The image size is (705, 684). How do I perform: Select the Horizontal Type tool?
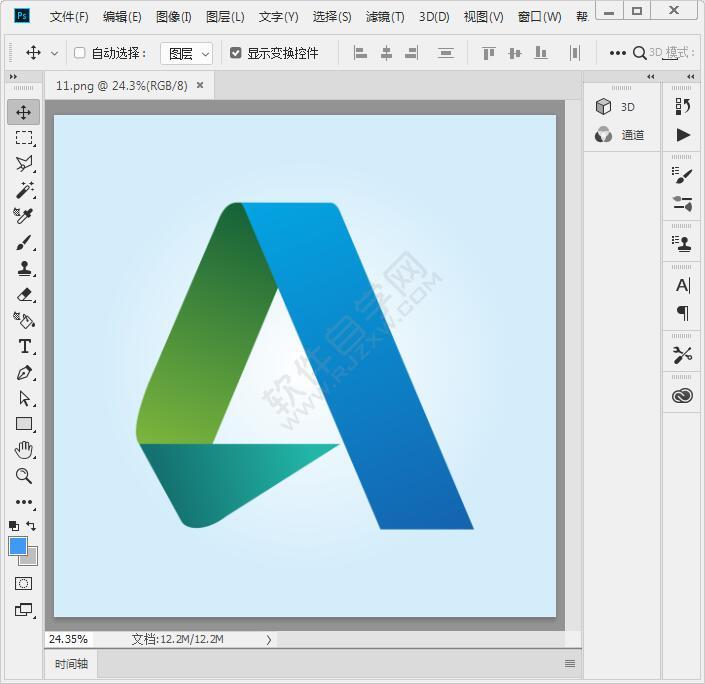24,346
